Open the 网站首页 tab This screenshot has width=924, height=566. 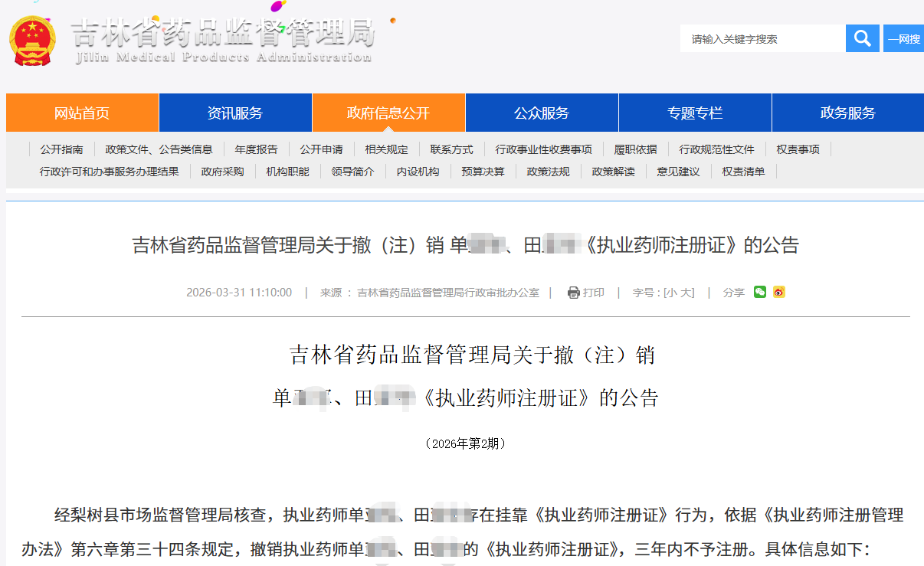tap(82, 113)
